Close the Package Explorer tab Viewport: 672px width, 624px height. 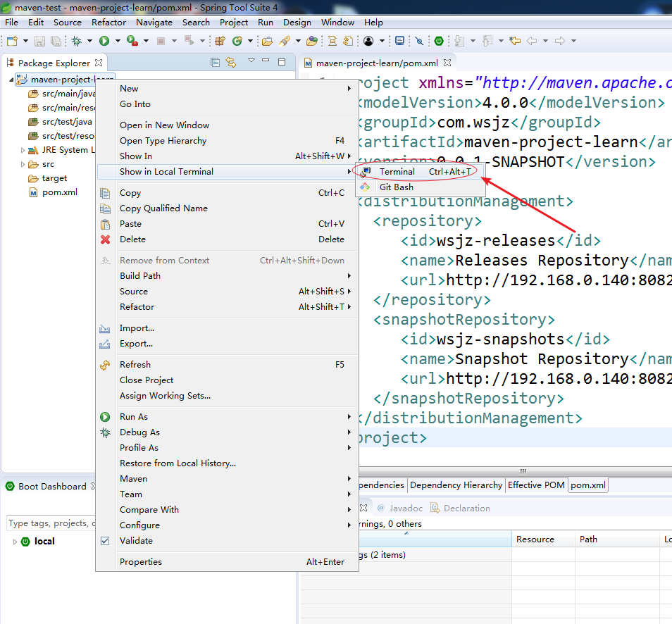(99, 63)
